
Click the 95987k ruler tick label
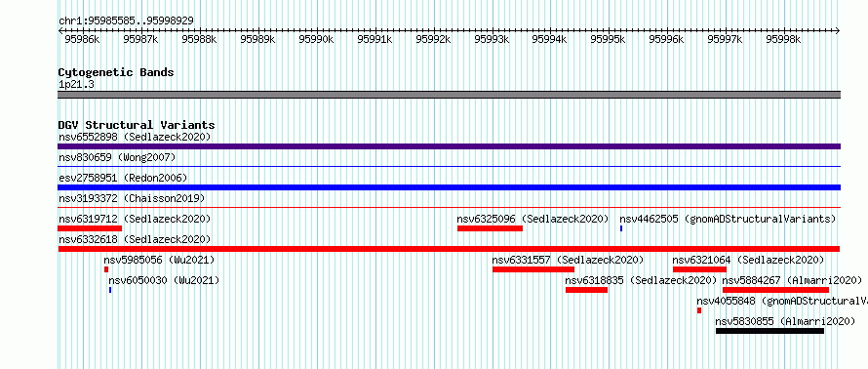click(x=140, y=39)
